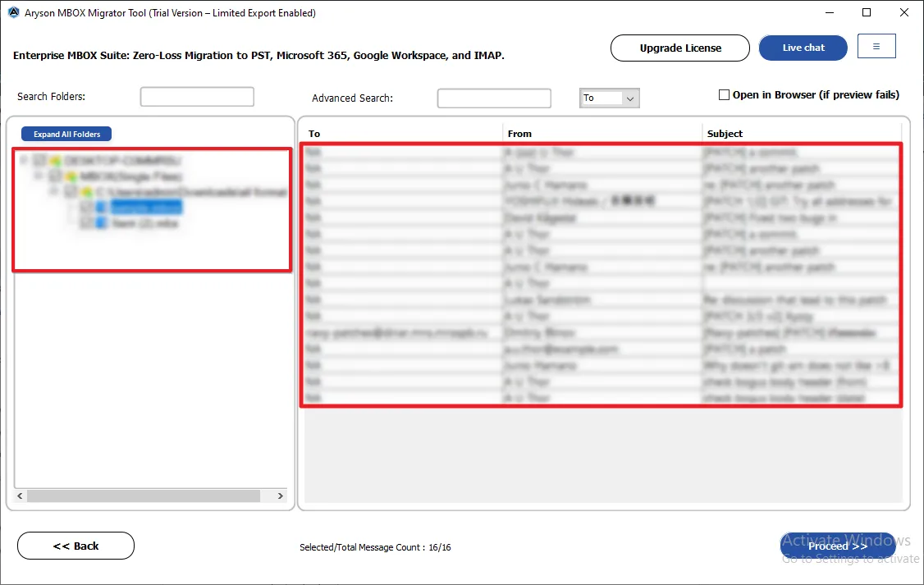Select the highlighted MBOX file in folder tree
924x585 pixels.
coord(146,208)
